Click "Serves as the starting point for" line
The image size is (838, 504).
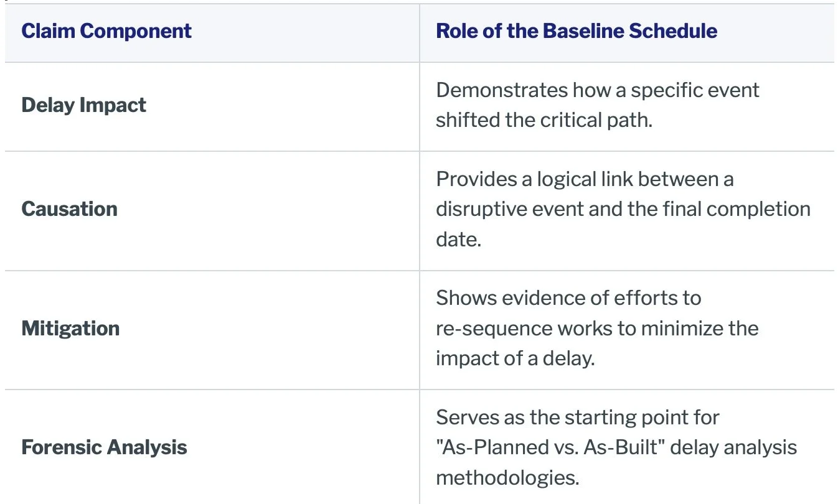click(578, 417)
